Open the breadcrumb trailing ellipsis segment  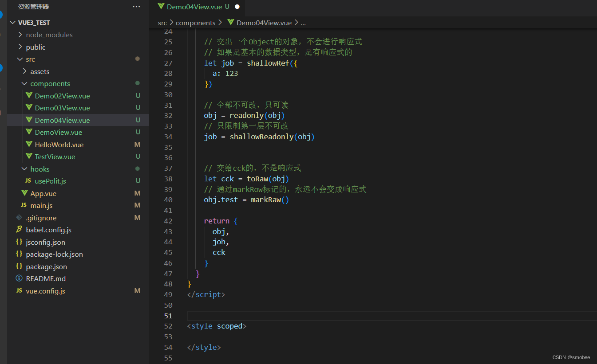pyautogui.click(x=304, y=23)
